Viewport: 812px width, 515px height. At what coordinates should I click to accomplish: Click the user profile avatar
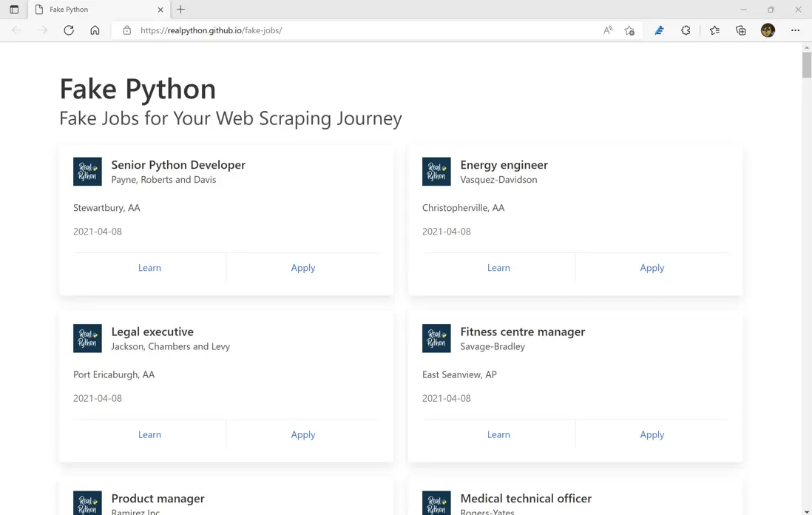coord(768,30)
